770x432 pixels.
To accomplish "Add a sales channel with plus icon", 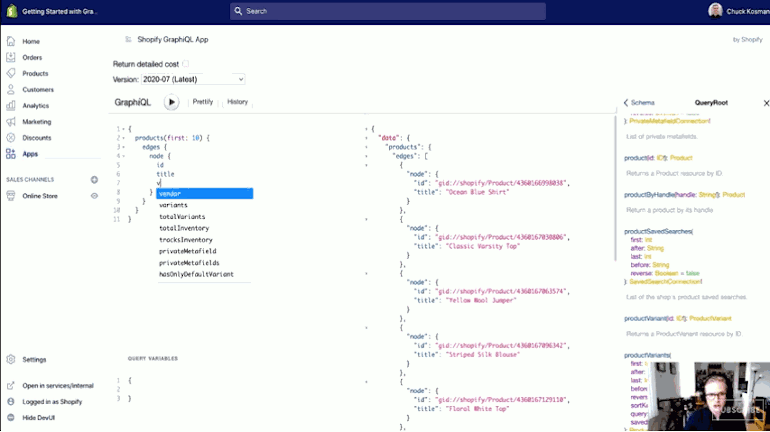I will coord(95,180).
